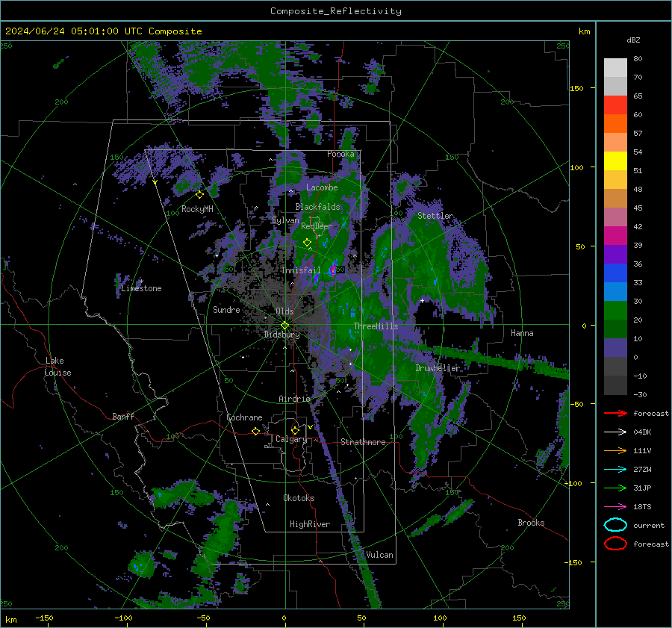Image resolution: width=672 pixels, height=628 pixels.
Task: Click the '18TS' legend text
Action: [642, 507]
